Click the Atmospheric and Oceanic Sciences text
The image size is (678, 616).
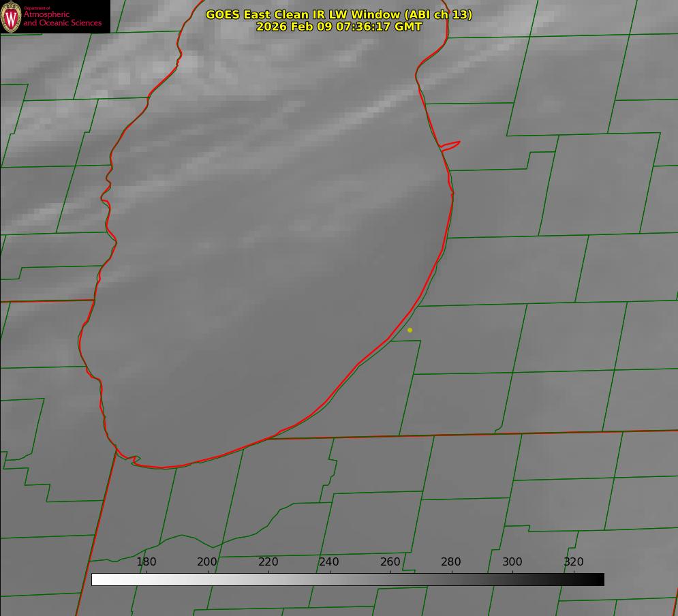[x=62, y=18]
